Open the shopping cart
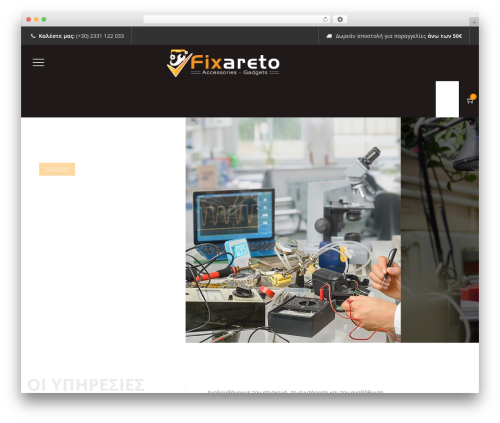 [x=471, y=100]
